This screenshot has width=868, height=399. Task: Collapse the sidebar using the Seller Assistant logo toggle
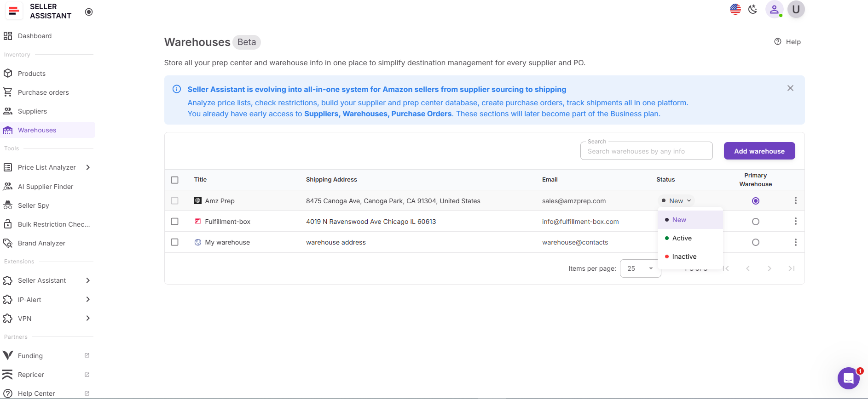(x=89, y=12)
